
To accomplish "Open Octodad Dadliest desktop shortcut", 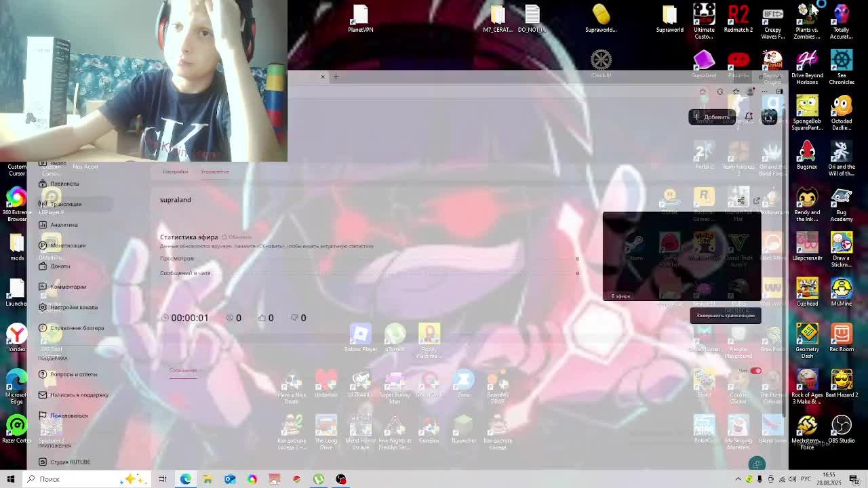I will [x=842, y=113].
